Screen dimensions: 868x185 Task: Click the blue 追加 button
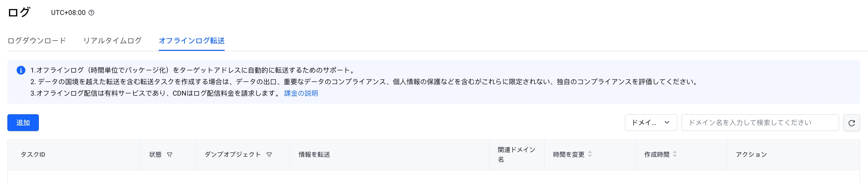(23, 123)
